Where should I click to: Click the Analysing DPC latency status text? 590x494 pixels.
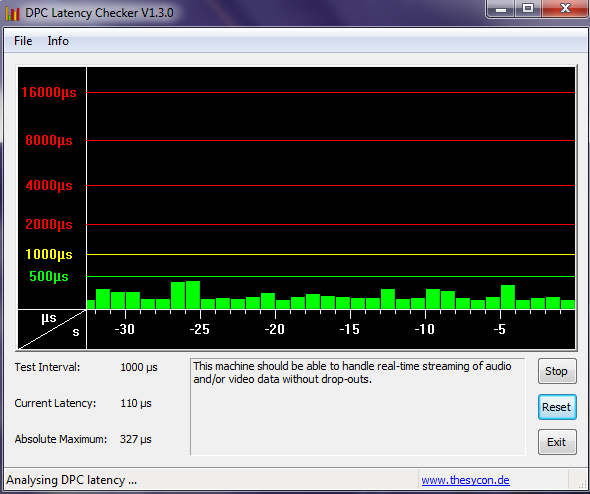coord(71,480)
